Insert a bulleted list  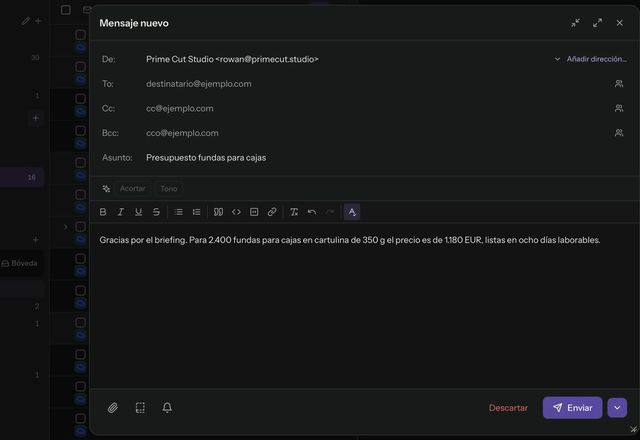(x=178, y=212)
